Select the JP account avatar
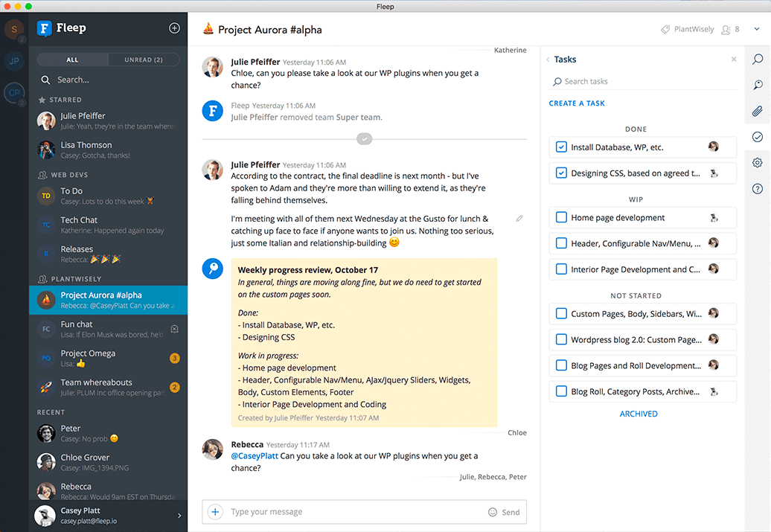Screen dimensions: 771x532 [x=14, y=61]
